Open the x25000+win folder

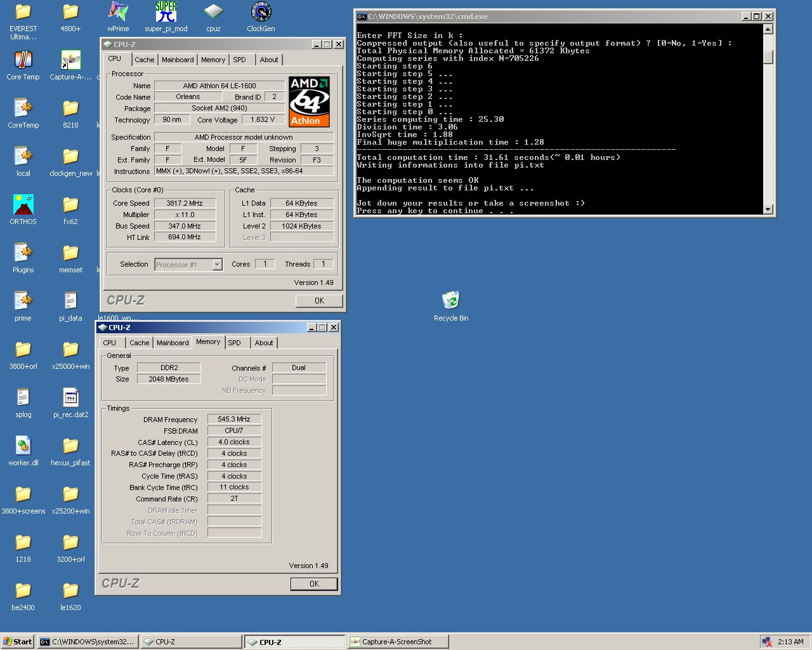tap(70, 355)
